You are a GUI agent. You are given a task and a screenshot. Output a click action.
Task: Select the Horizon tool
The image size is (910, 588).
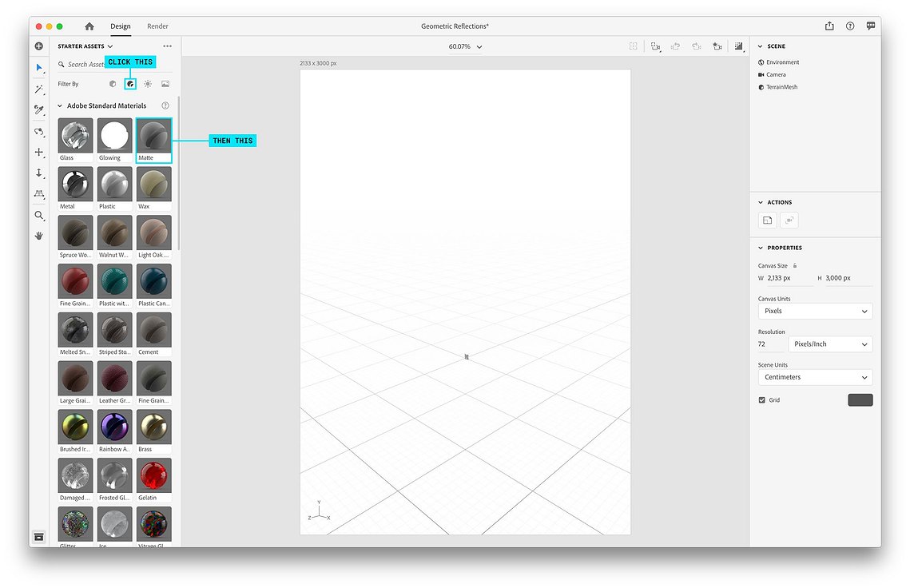coord(39,194)
